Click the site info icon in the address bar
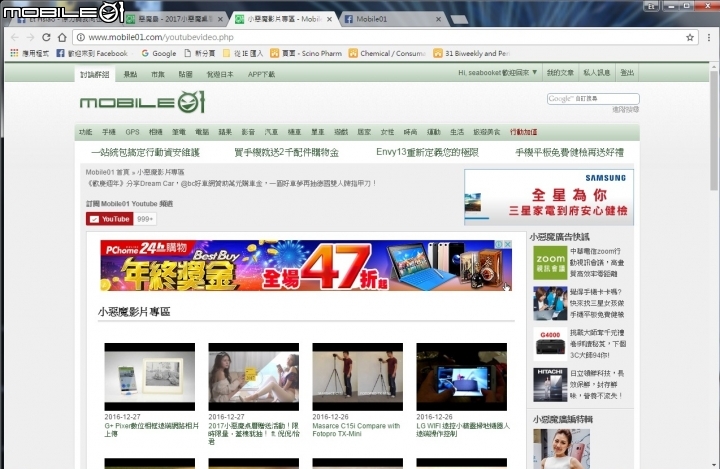This screenshot has height=469, width=720. click(81, 37)
